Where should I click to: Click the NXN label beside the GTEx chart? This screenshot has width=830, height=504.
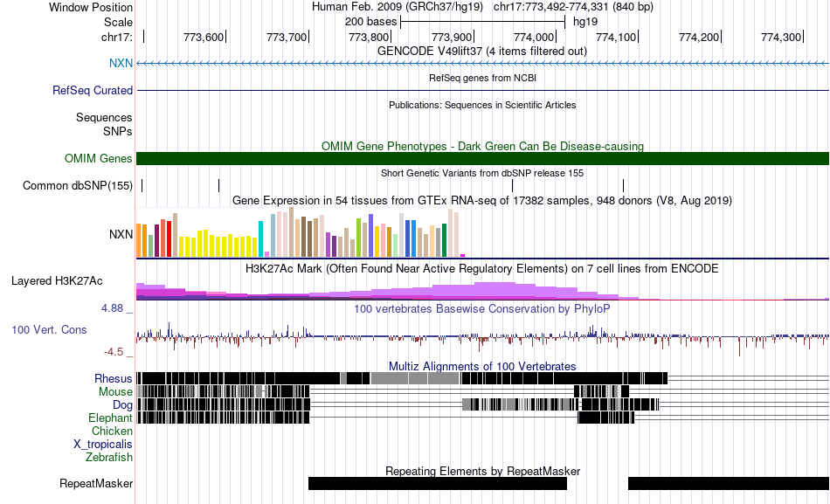click(x=121, y=234)
